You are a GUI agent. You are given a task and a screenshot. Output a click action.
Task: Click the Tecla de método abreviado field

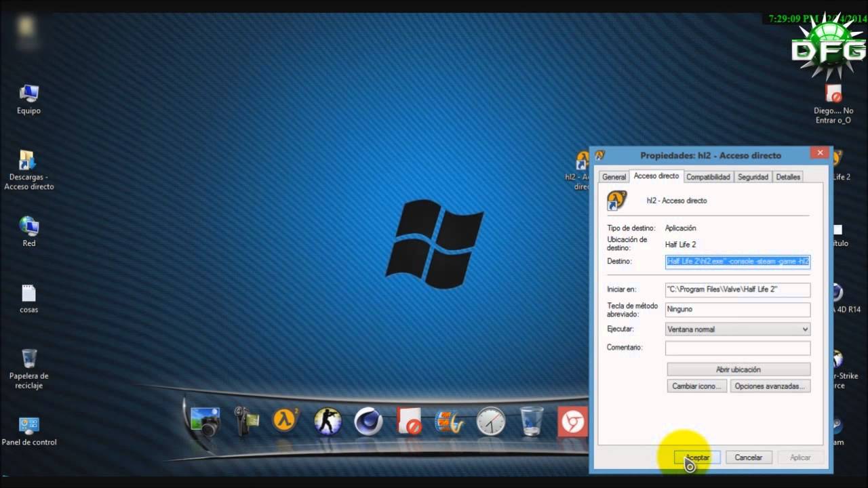click(x=738, y=309)
